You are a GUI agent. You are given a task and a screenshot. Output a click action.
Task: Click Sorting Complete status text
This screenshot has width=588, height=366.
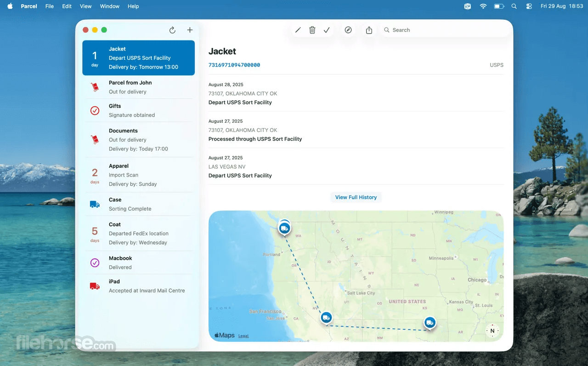130,209
